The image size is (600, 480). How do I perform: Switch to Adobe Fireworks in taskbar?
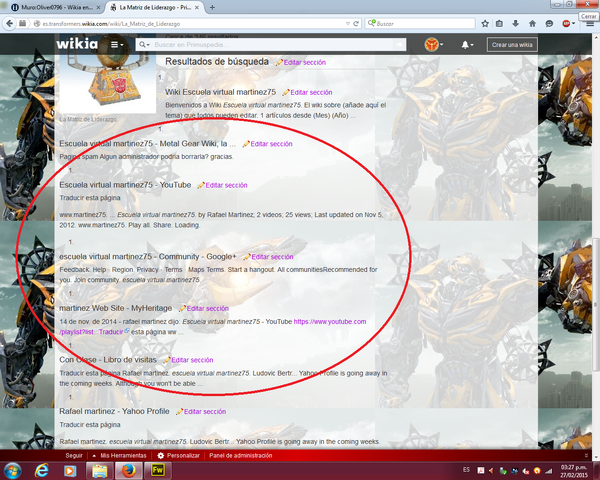click(157, 470)
